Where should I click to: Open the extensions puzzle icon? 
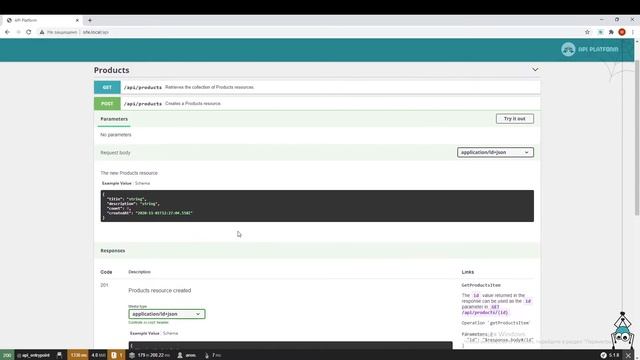(x=611, y=32)
